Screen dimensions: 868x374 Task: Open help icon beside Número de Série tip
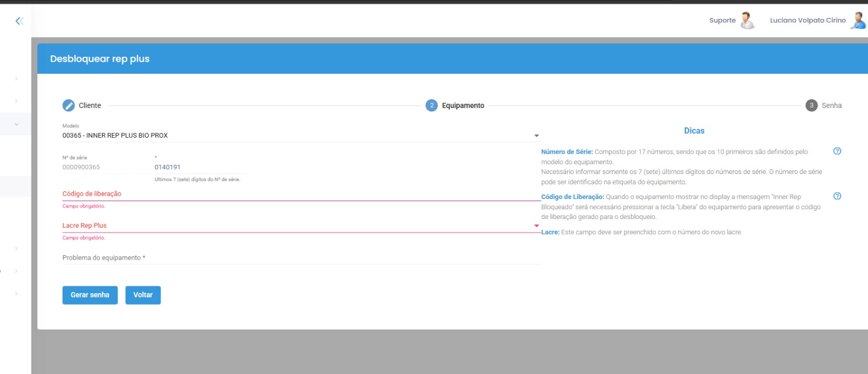point(837,151)
